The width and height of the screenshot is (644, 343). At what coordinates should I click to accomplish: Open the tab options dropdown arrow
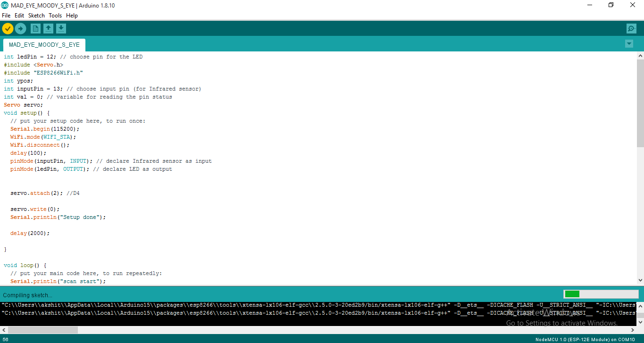click(629, 44)
